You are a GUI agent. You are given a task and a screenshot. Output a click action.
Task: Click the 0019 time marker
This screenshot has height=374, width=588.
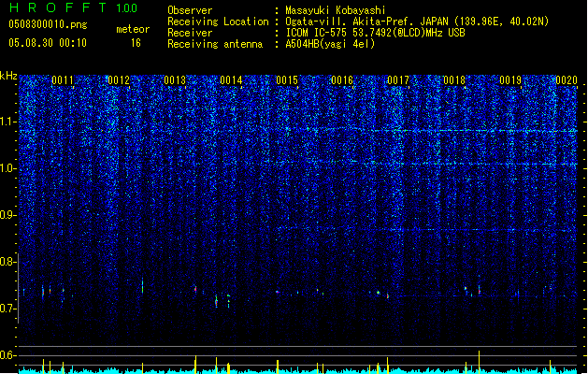(x=510, y=80)
